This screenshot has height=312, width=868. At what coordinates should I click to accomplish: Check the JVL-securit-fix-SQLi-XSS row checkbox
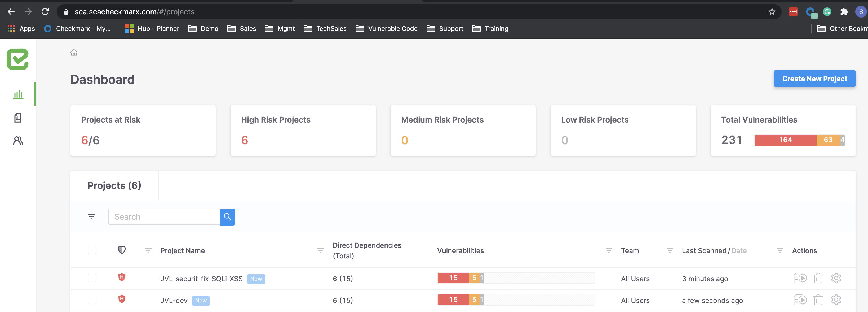coord(92,278)
